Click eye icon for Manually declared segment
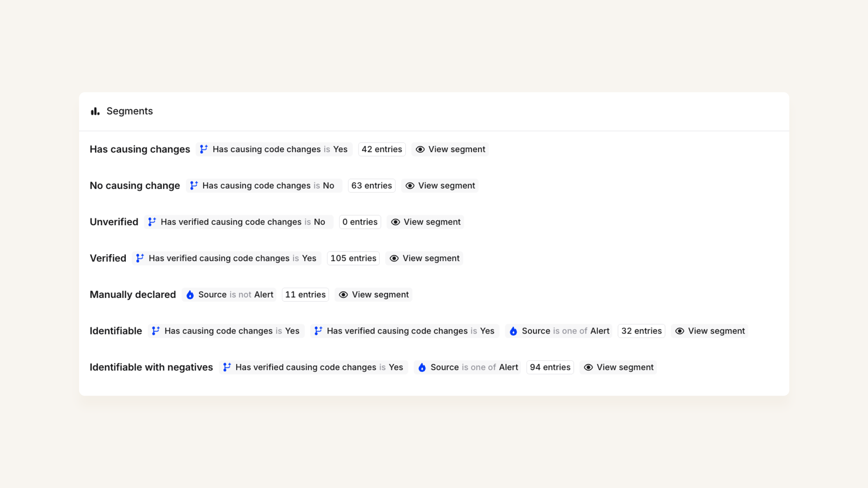Viewport: 868px width, 488px height. point(343,295)
